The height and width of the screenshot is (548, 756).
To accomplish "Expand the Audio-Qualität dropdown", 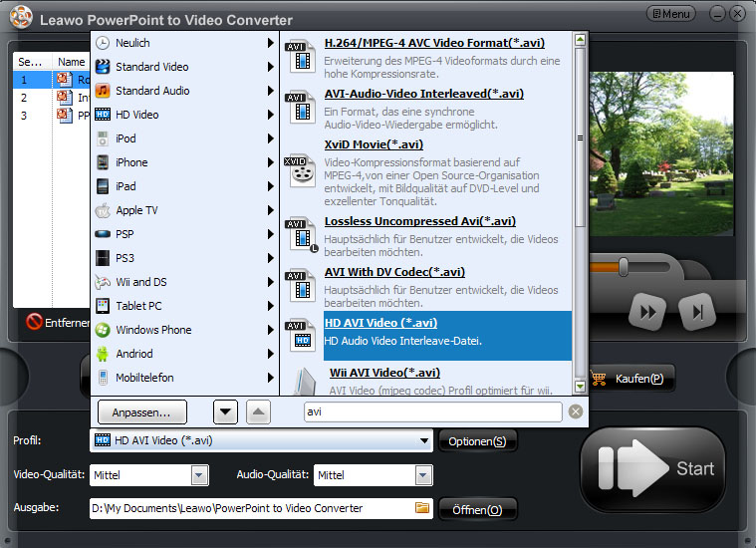I will 423,475.
